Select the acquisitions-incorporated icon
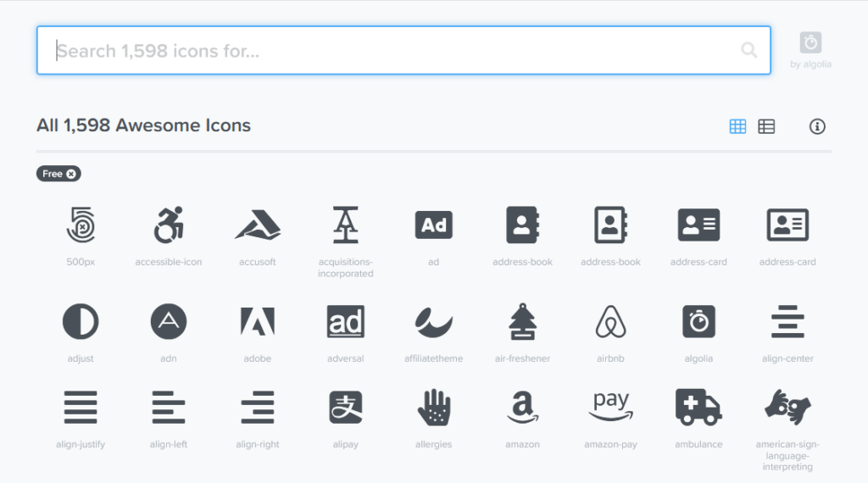The width and height of the screenshot is (868, 483). pyautogui.click(x=346, y=225)
